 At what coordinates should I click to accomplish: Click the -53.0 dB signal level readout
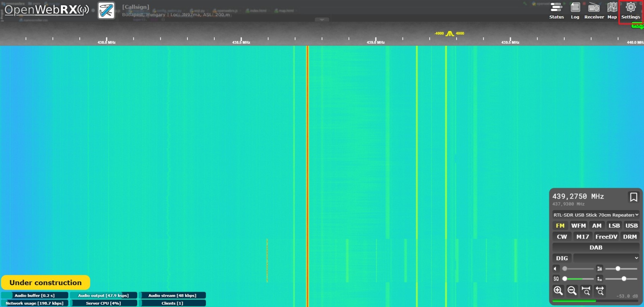point(627,296)
